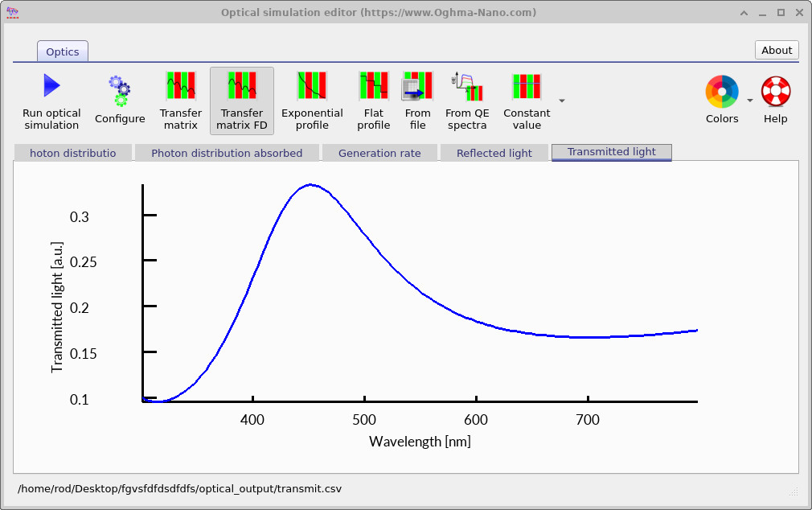
Task: Click the 700 tick label on the x-axis
Action: (588, 420)
